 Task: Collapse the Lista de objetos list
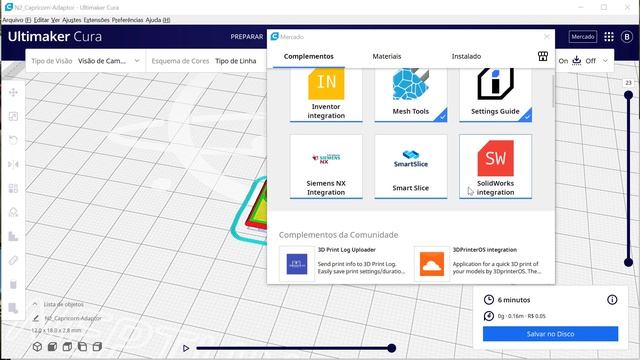[35, 304]
